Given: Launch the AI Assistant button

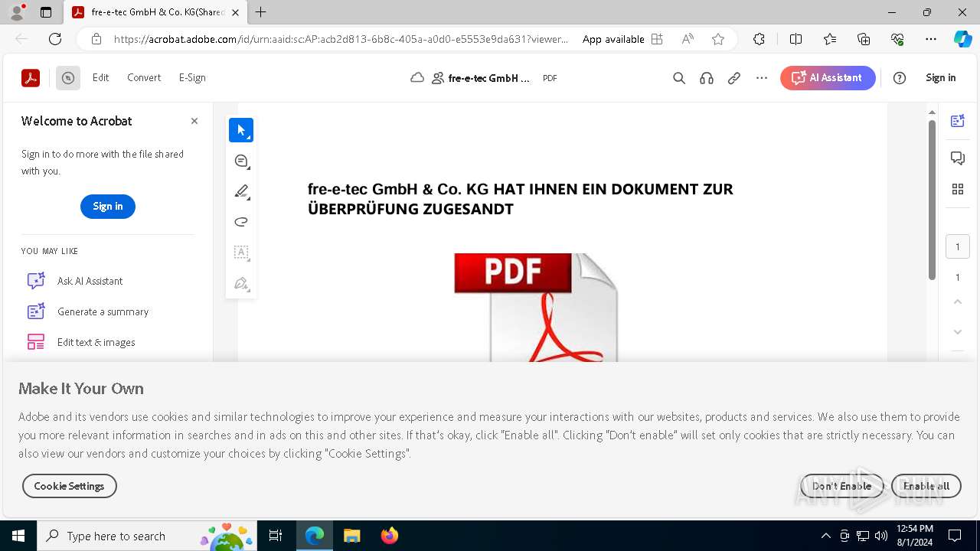Looking at the screenshot, I should [x=828, y=78].
